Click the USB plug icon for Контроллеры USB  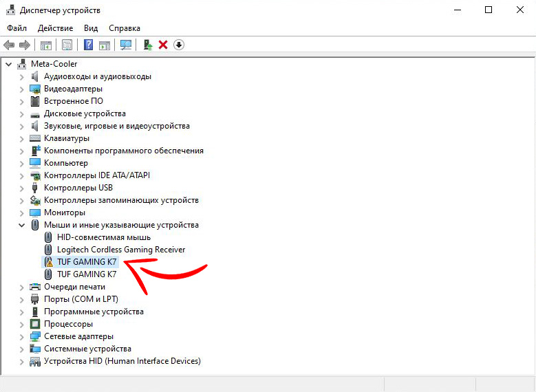pos(34,188)
